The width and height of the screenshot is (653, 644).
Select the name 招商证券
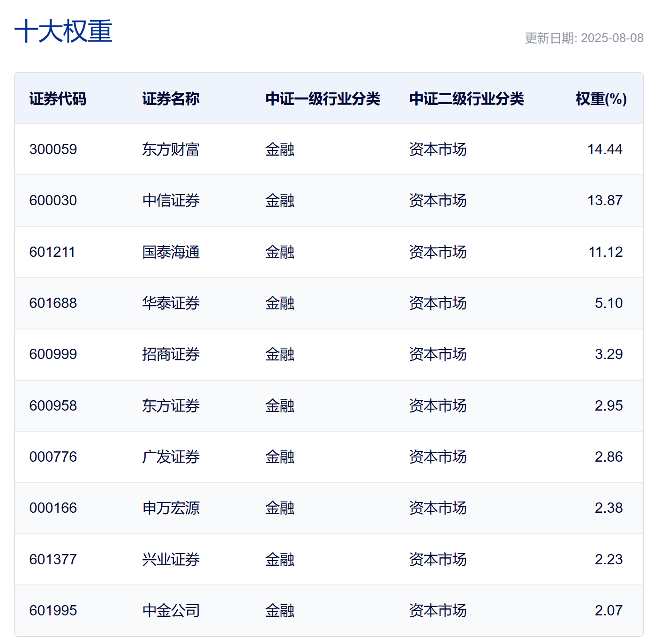click(171, 354)
